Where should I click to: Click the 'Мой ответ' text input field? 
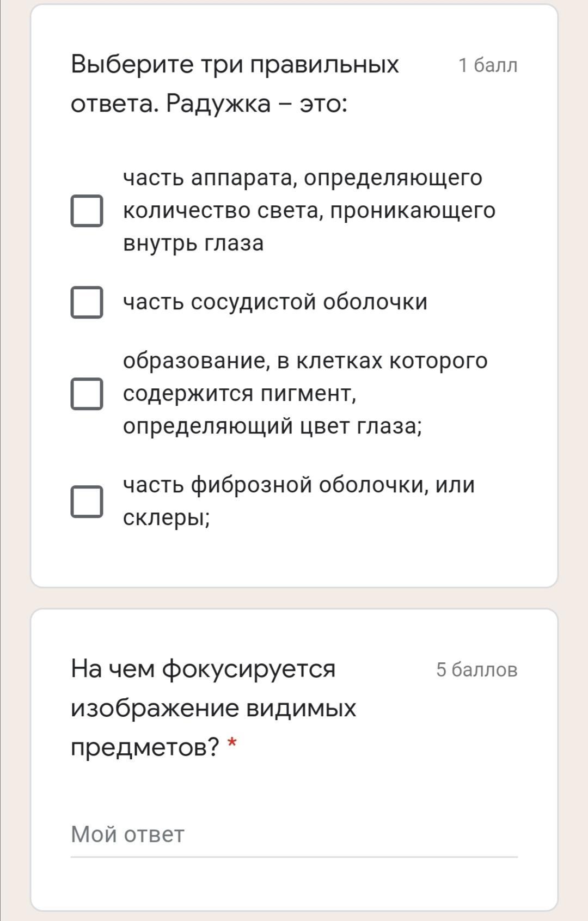click(x=294, y=834)
